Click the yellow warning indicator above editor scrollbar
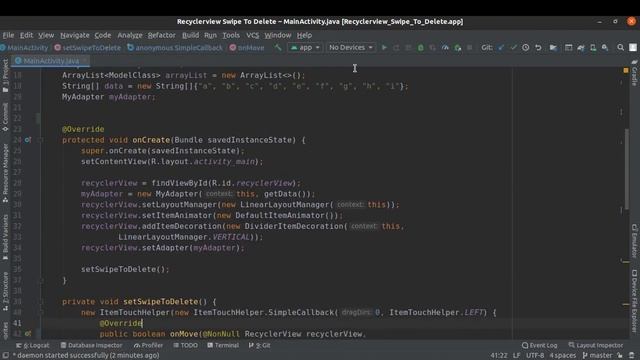 tap(626, 70)
